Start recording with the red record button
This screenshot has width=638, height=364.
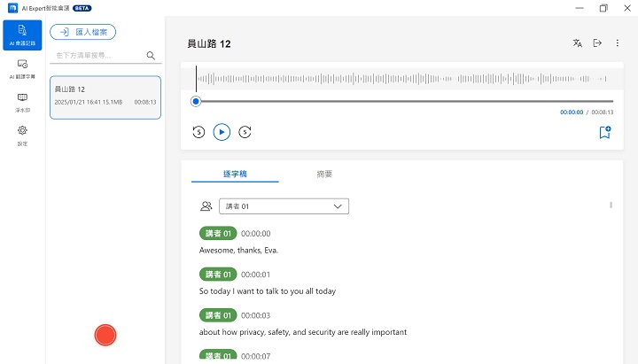[x=105, y=335]
